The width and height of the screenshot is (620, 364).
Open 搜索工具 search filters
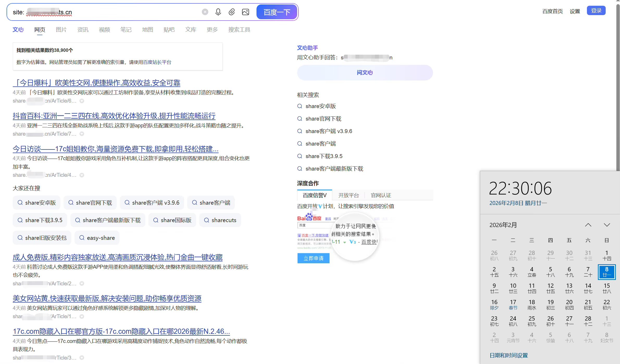239,30
